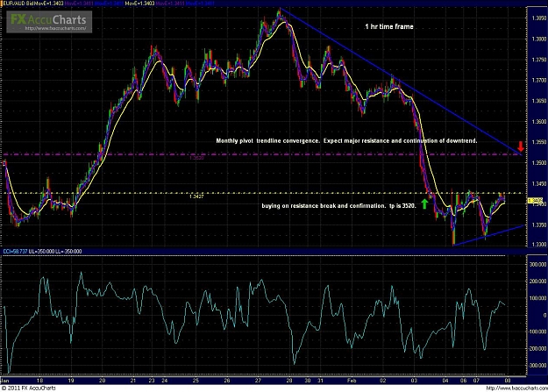The width and height of the screenshot is (548, 392).
Task: Click the 1.3850 price axis label
Action: (x=539, y=18)
